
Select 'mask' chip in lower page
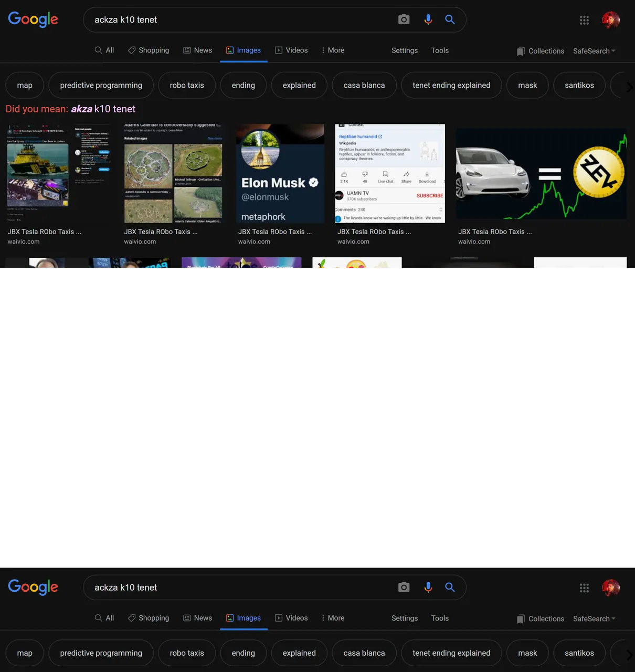click(x=527, y=653)
